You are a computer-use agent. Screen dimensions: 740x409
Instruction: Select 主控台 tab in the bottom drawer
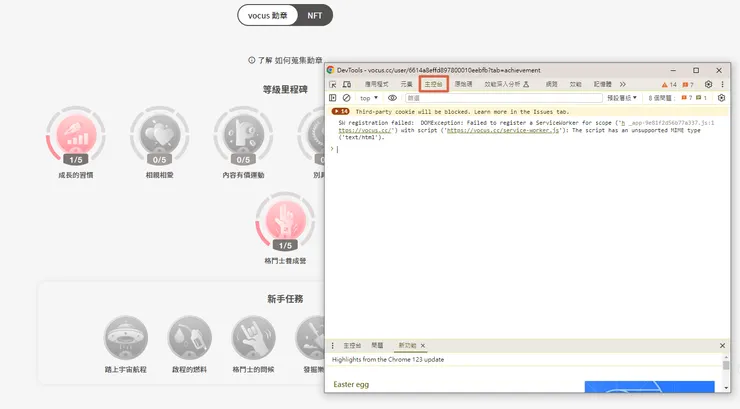point(352,346)
